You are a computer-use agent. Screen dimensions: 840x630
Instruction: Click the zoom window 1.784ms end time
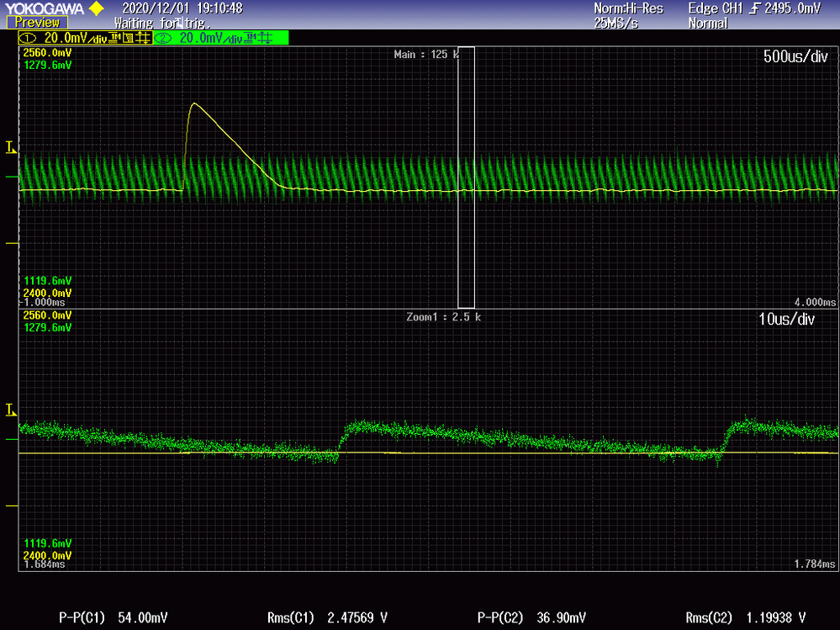tap(815, 564)
